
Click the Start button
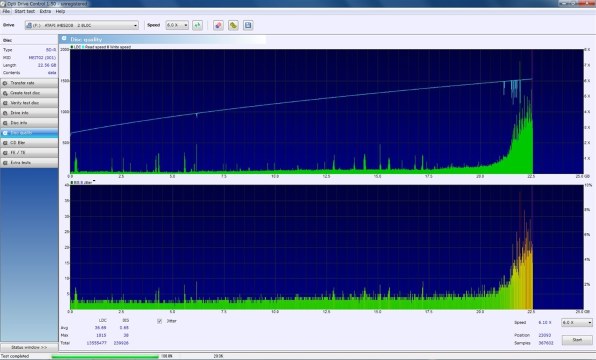[577, 339]
